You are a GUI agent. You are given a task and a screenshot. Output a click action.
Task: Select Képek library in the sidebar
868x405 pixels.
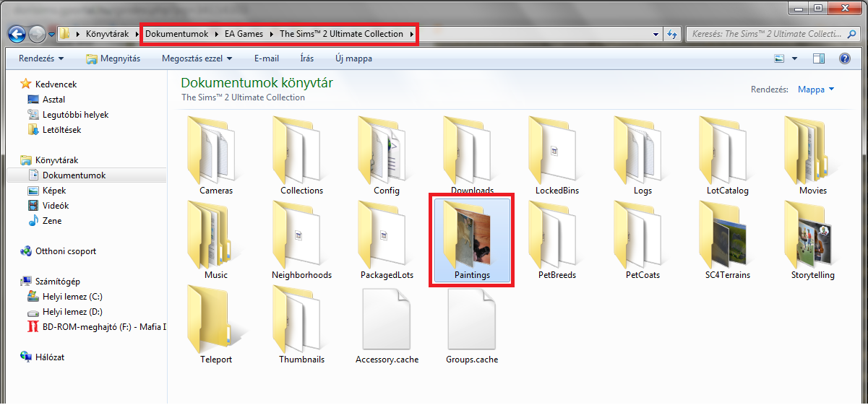(54, 191)
